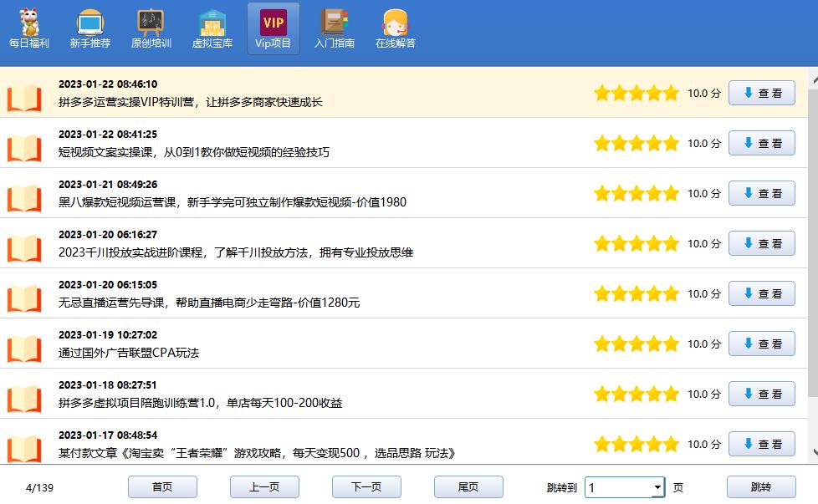This screenshot has height=504, width=818.
Task: View the 2023千川投放实战进阶课程 item
Action: [x=762, y=243]
